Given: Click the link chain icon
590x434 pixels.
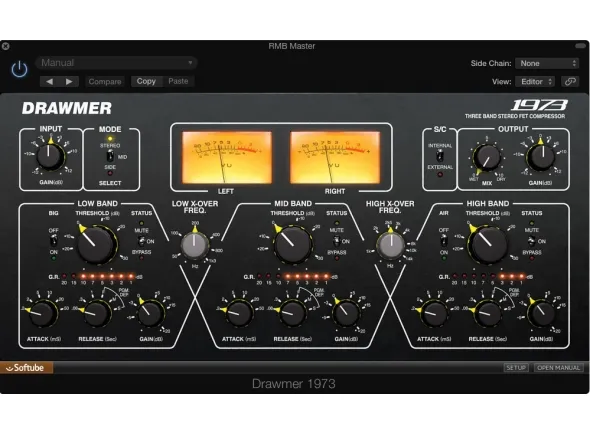Looking at the screenshot, I should [x=570, y=81].
